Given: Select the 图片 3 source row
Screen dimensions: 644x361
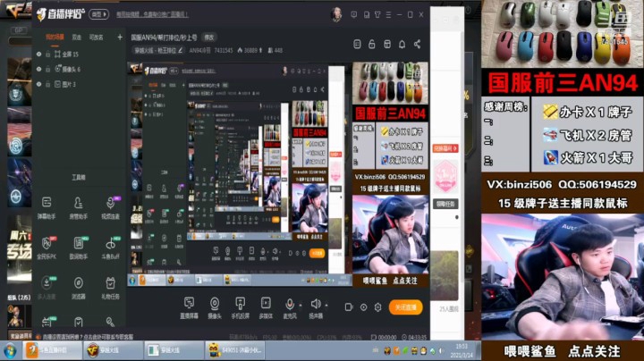Looking at the screenshot, I should (78, 84).
